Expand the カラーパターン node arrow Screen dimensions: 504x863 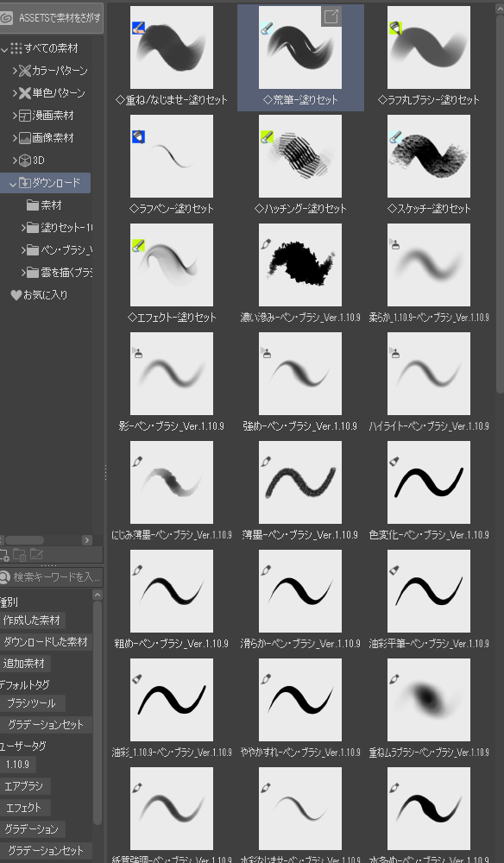click(x=15, y=71)
